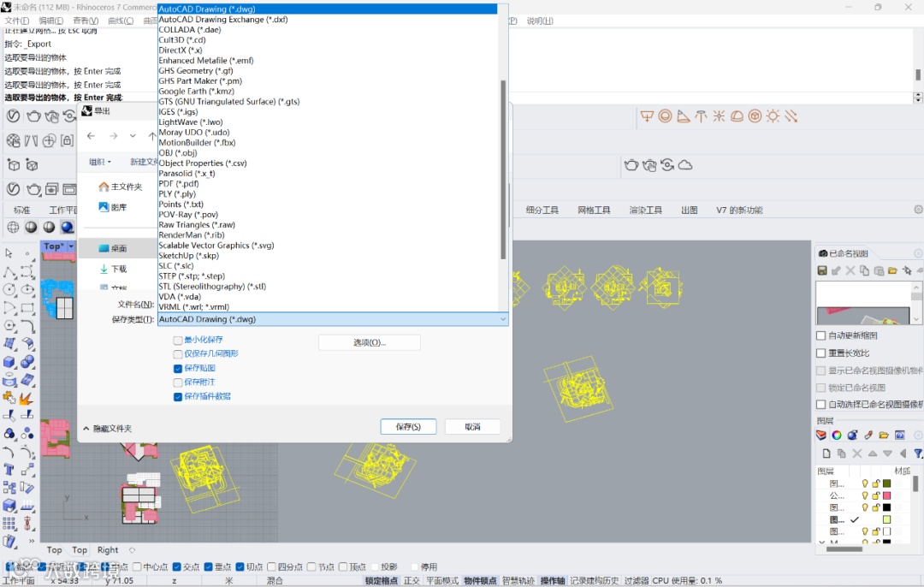Screen dimensions: 924x587
Task: Switch to 网格工具 toolbar tab
Action: [594, 210]
